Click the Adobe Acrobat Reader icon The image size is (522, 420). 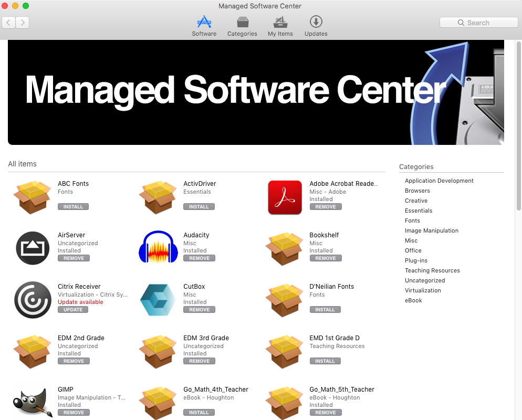pos(285,197)
